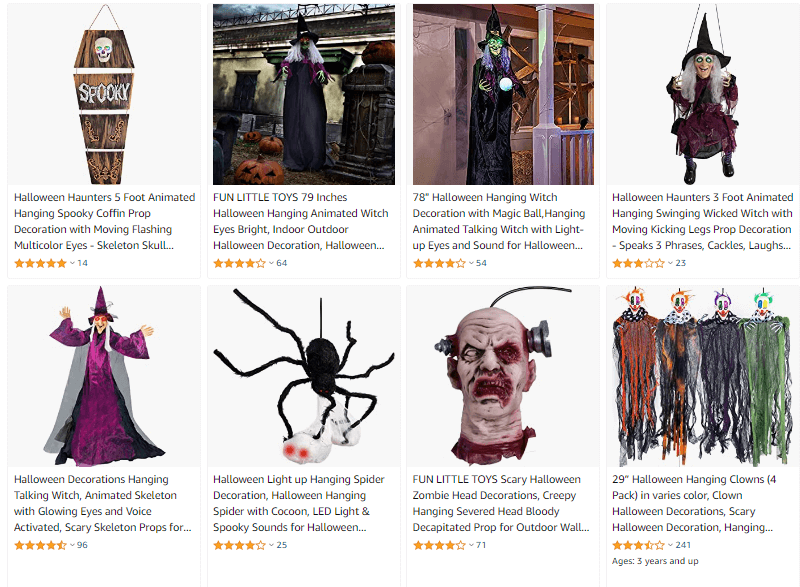
Task: View the 96 reviews of the Talking Witch
Action: (x=82, y=545)
